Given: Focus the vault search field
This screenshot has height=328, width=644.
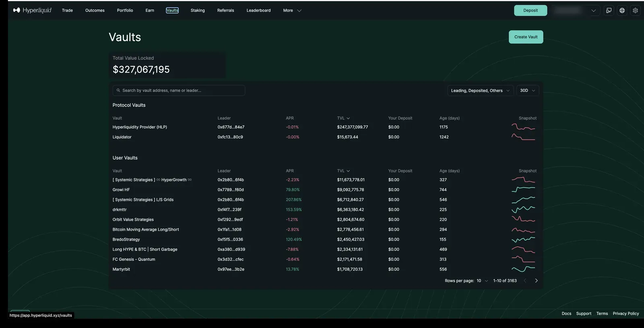Looking at the screenshot, I should (179, 90).
